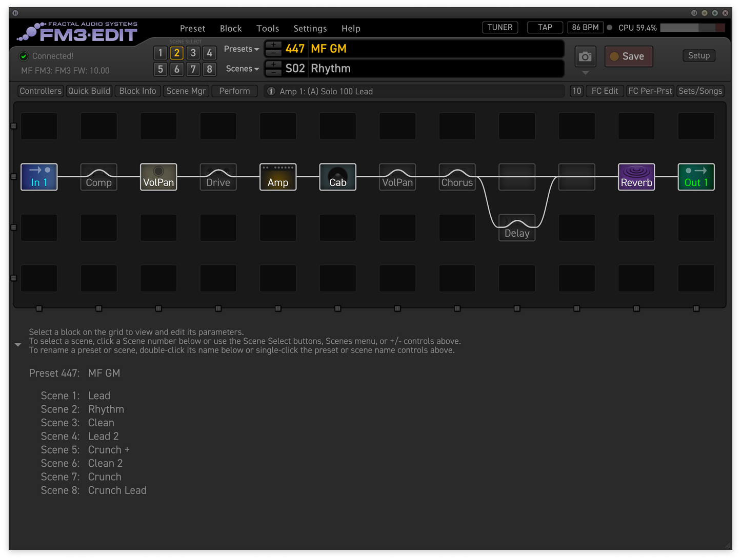Select the Cab block in the signal chain
This screenshot has height=560, width=741.
(x=337, y=177)
